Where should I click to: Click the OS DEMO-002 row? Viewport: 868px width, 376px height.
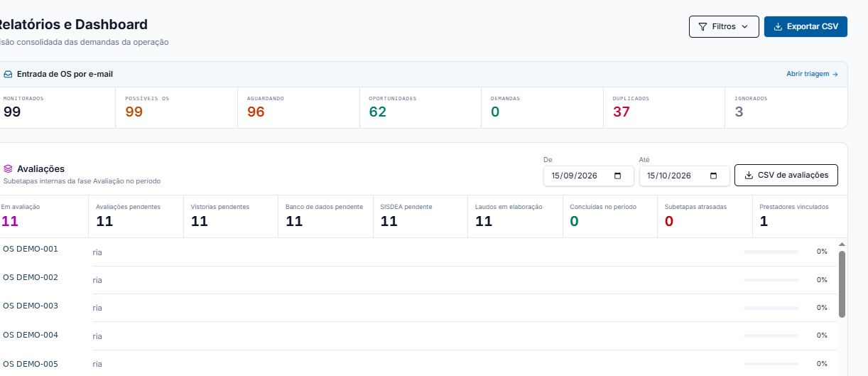click(418, 280)
